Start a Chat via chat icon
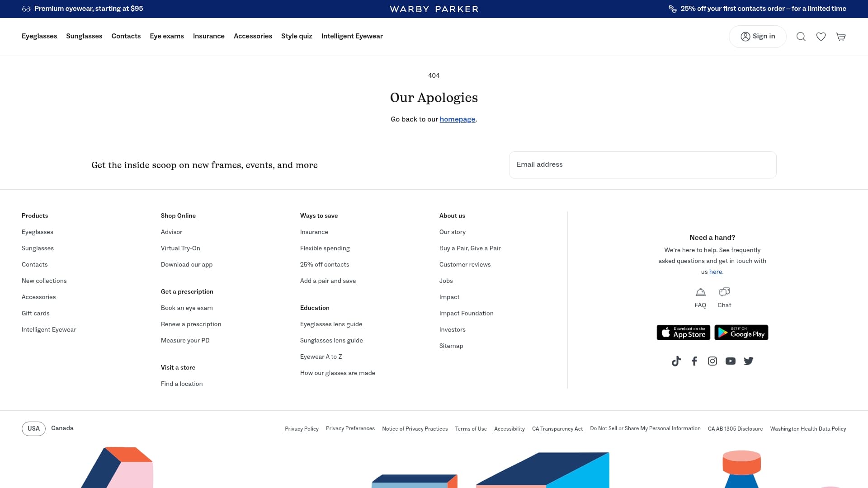Image resolution: width=868 pixels, height=488 pixels. (724, 292)
